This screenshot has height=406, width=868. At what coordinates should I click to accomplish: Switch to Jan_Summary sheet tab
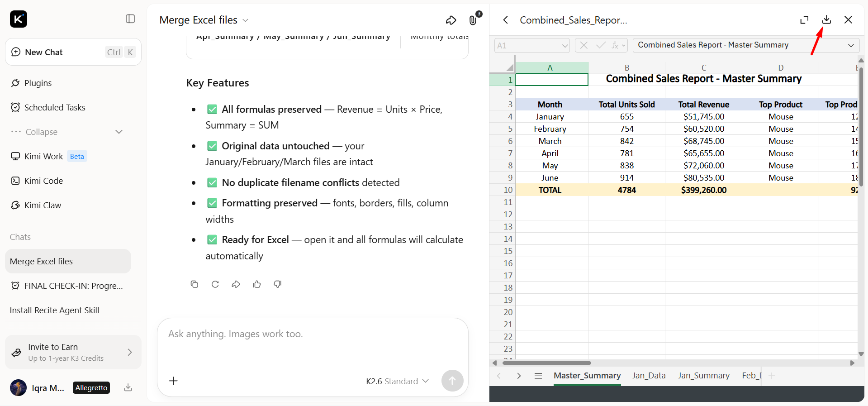[x=703, y=376]
